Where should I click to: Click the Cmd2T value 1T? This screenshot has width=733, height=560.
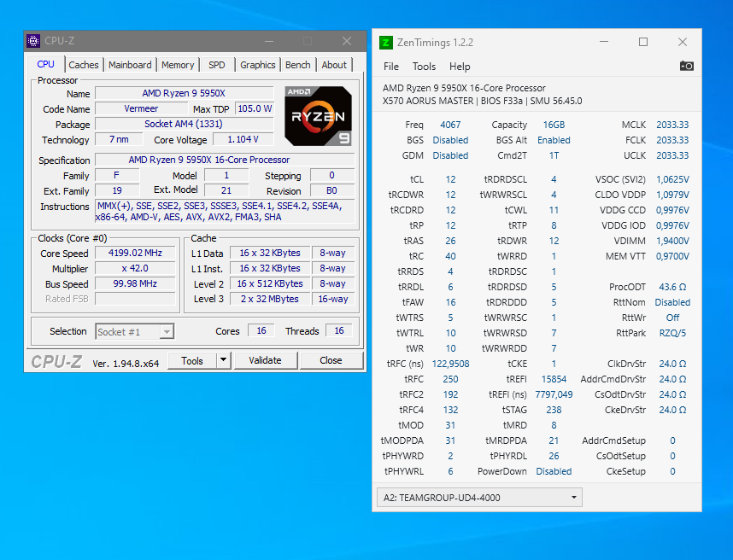point(554,155)
